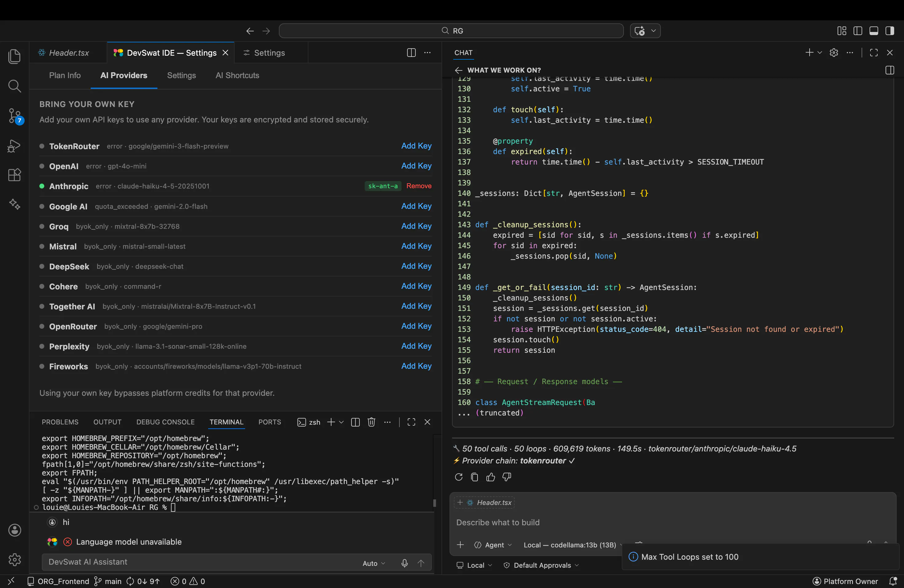904x588 pixels.
Task: Focus the RG command center search box
Action: coord(451,31)
